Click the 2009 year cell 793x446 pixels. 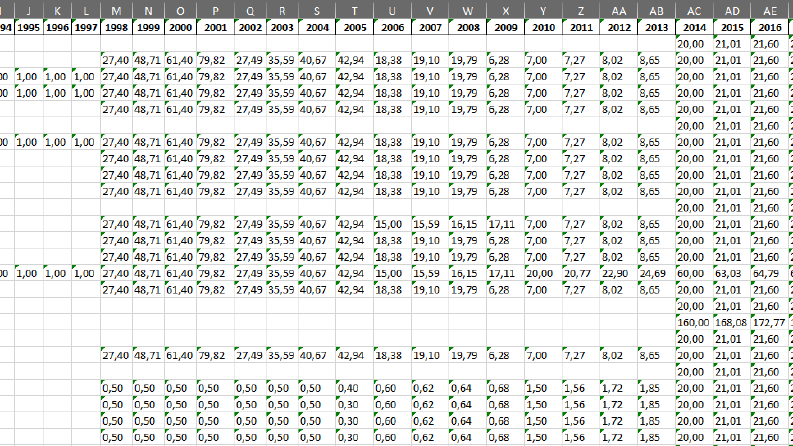tap(506, 27)
